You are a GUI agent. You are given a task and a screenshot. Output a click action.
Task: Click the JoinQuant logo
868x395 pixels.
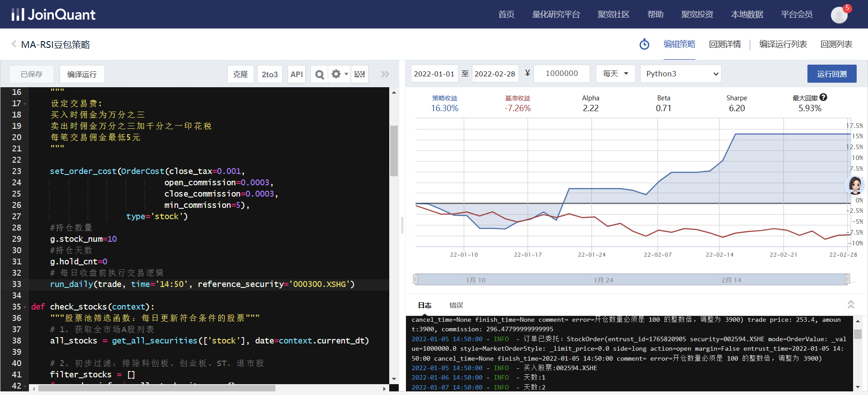(53, 14)
